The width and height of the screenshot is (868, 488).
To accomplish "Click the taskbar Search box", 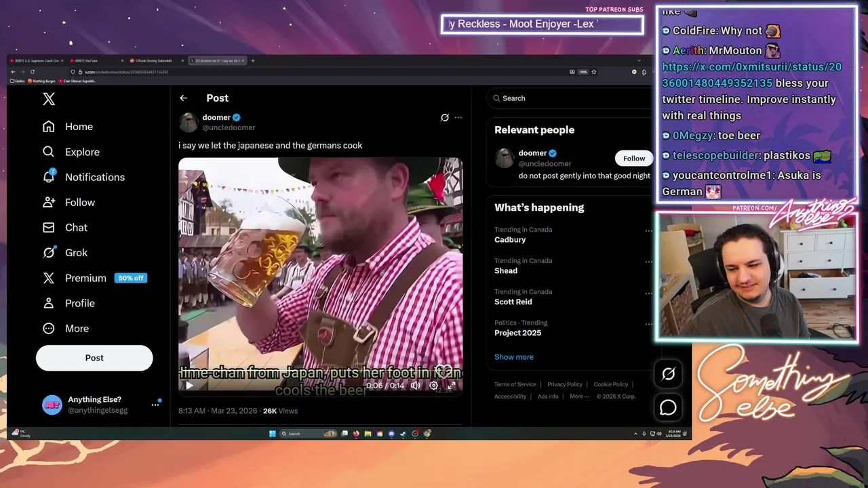I will point(309,434).
